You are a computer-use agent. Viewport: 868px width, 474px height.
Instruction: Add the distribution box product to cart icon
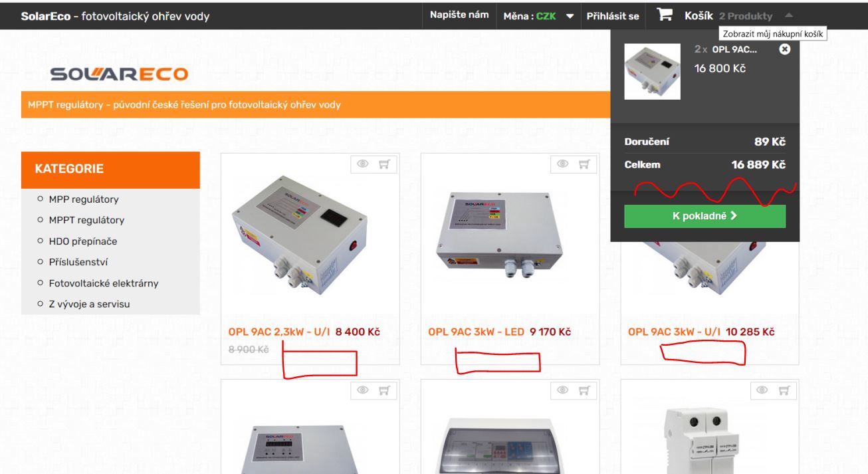(x=584, y=390)
